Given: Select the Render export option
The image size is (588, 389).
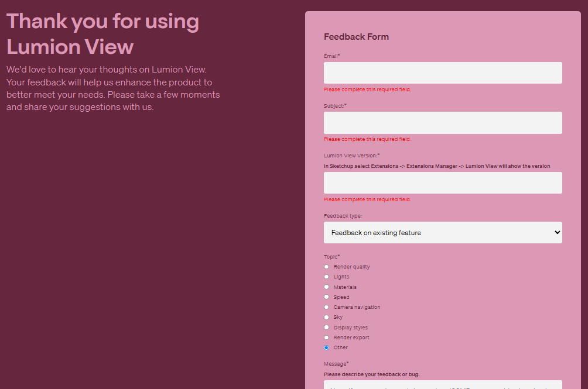Looking at the screenshot, I should point(326,337).
